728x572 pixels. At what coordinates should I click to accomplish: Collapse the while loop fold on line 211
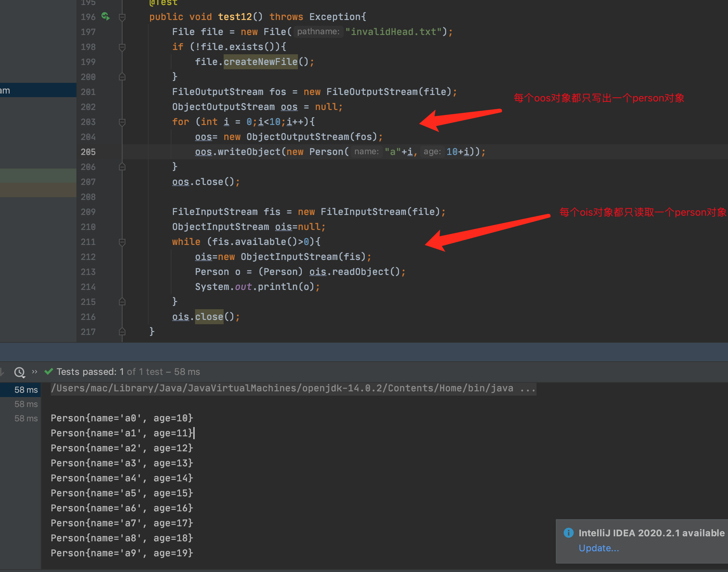[x=122, y=242]
